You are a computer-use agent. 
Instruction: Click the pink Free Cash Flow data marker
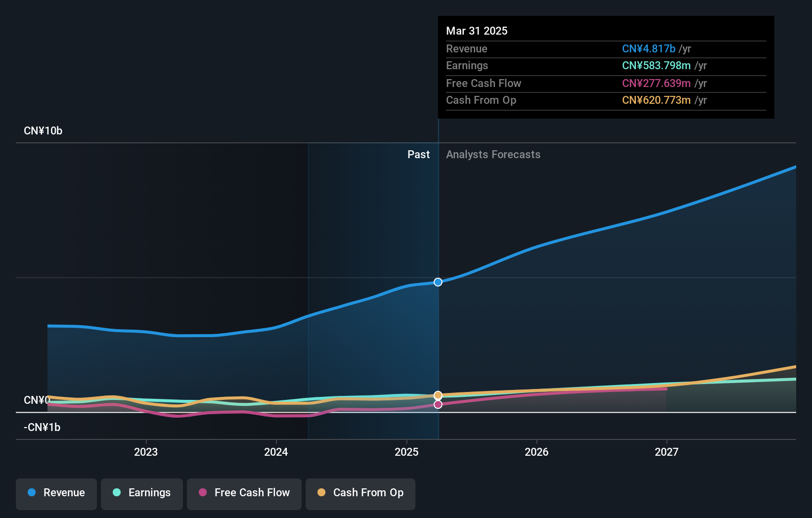pos(438,404)
